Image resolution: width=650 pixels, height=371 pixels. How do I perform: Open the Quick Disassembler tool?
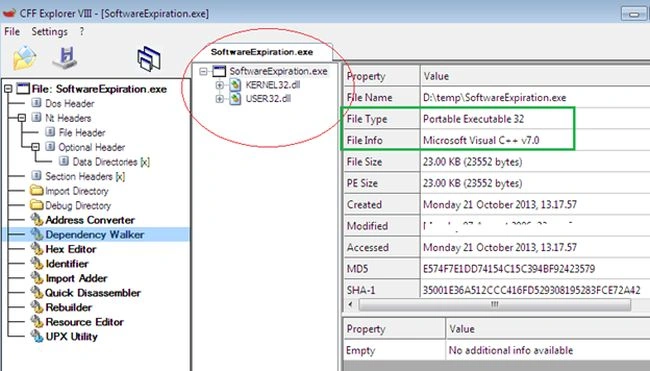93,293
